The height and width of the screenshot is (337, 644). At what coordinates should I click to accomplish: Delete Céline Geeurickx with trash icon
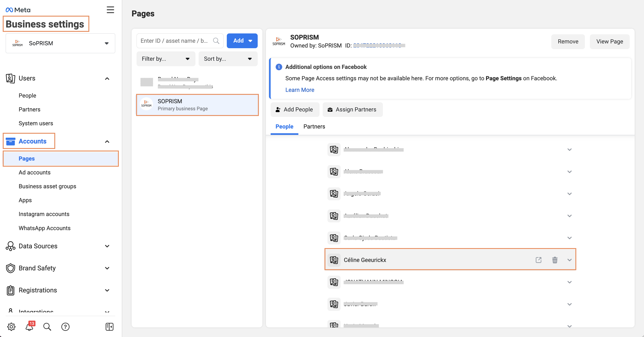pyautogui.click(x=554, y=260)
